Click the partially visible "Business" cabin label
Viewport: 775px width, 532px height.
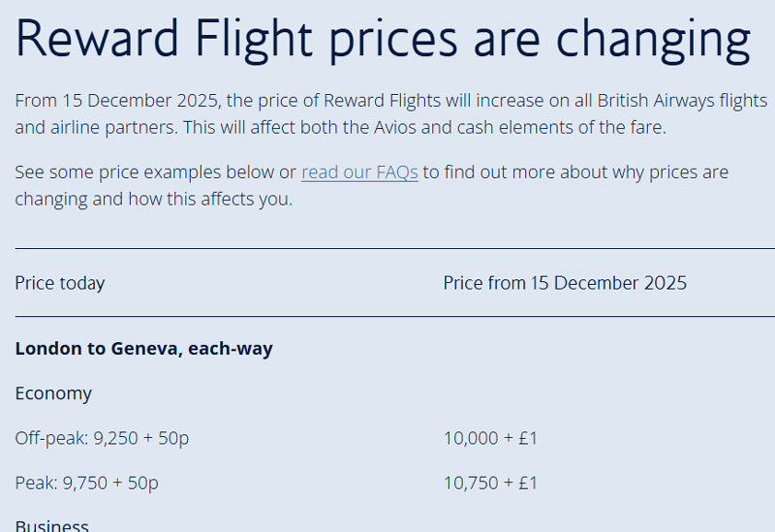click(x=51, y=526)
